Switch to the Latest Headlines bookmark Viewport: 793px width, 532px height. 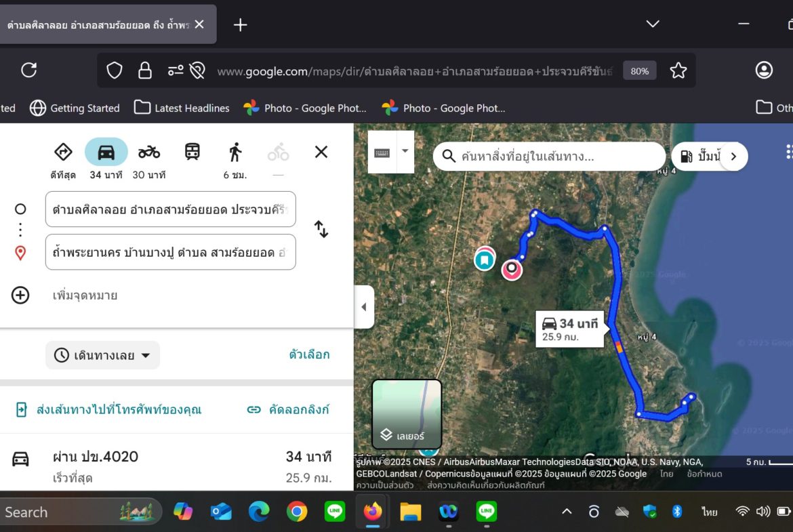point(182,108)
